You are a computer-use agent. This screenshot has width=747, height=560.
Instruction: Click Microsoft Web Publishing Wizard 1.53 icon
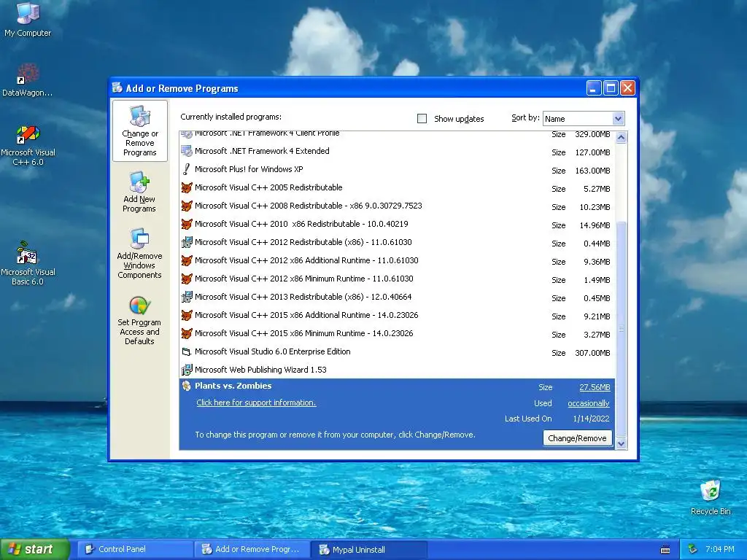(186, 370)
